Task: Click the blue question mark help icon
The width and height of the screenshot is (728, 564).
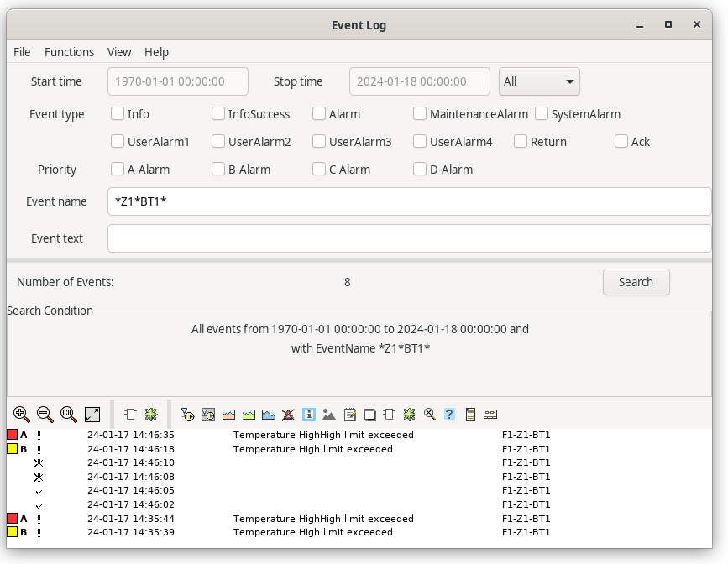Action: point(449,414)
